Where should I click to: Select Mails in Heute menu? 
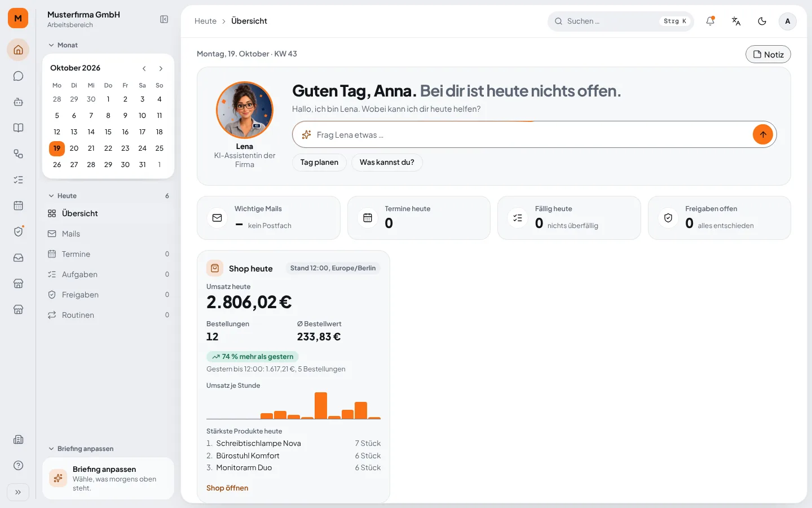click(108, 234)
